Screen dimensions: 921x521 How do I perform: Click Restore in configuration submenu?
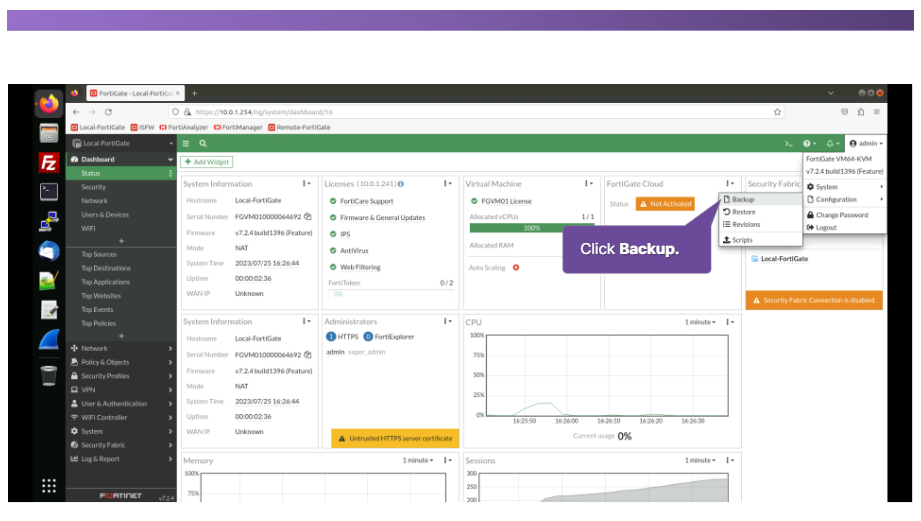pyautogui.click(x=760, y=212)
